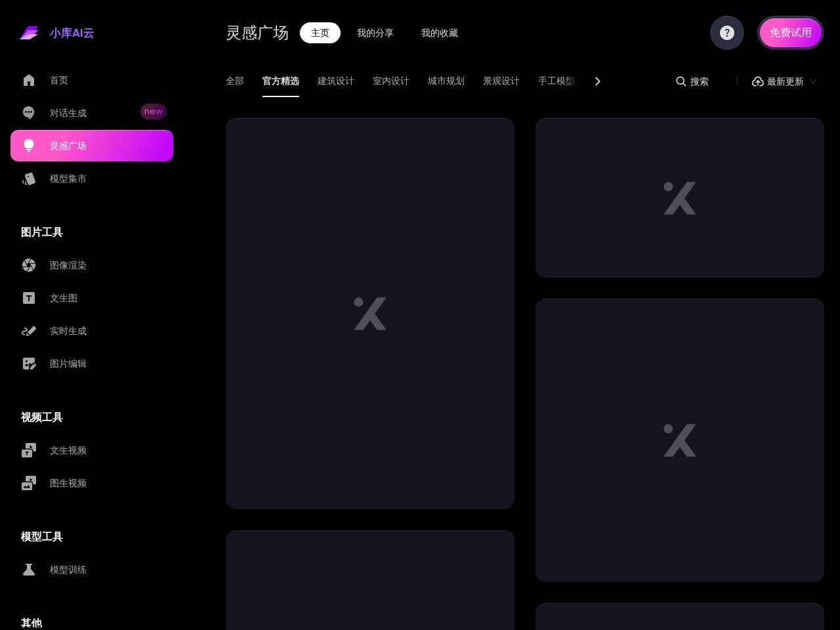Screen dimensions: 840x630
Task: Switch to the 我的分享 tab
Action: click(x=375, y=33)
